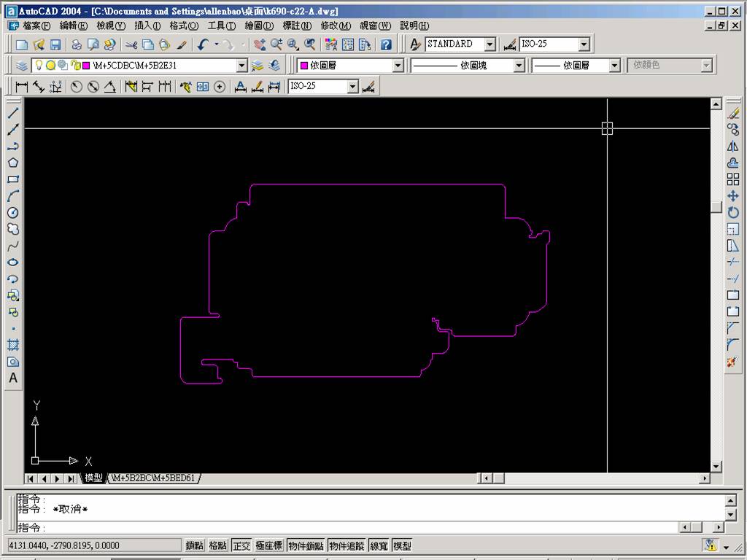Open the 繪圖(D) menu

(x=259, y=26)
